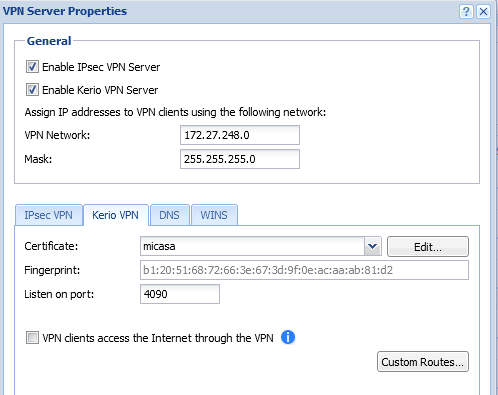This screenshot has width=498, height=395.
Task: Open the DNS tab
Action: [170, 215]
